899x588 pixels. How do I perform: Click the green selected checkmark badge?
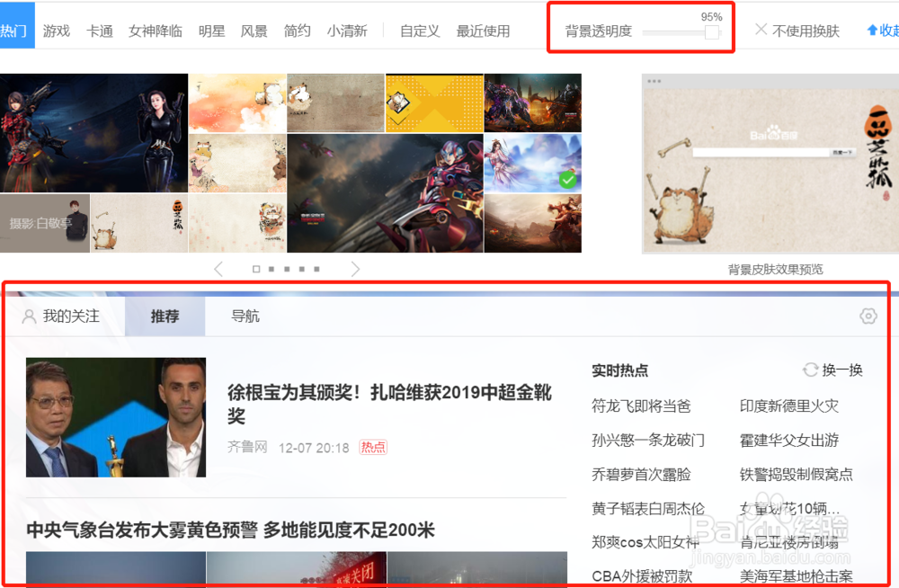(x=567, y=180)
